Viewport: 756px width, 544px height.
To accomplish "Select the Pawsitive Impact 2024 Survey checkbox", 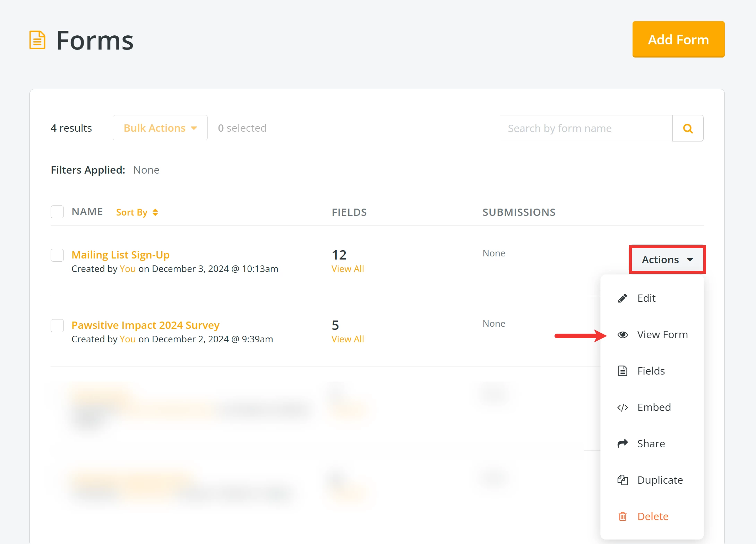I will [57, 326].
